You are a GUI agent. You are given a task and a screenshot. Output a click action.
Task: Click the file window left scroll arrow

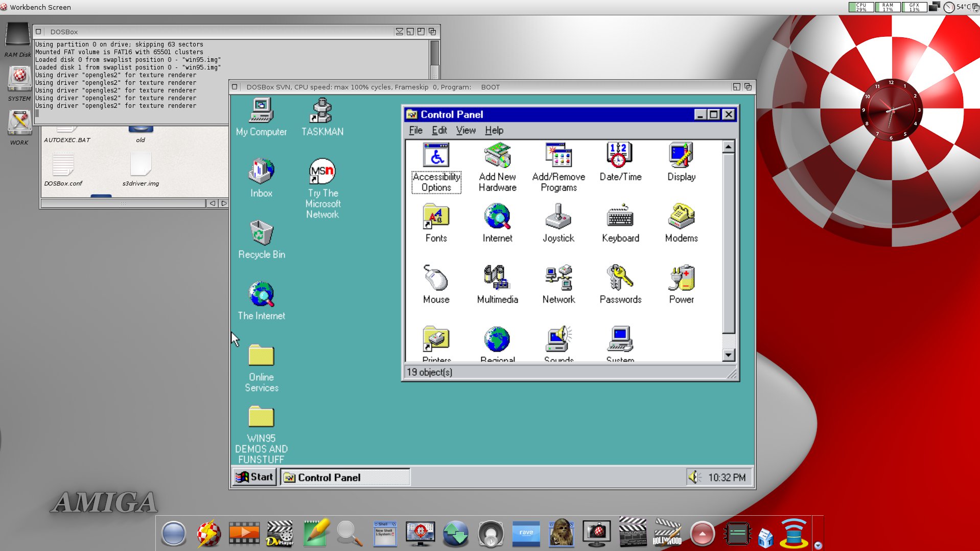click(212, 203)
